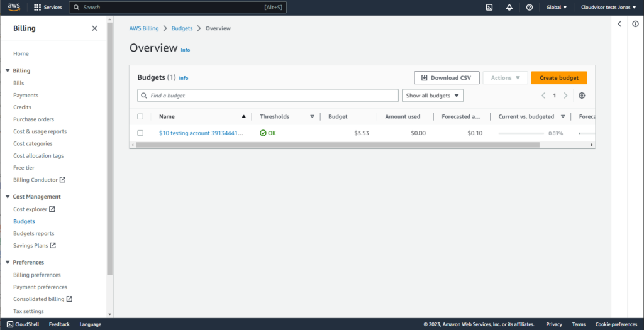This screenshot has width=644, height=330.
Task: Click the green OK status icon
Action: pyautogui.click(x=264, y=133)
